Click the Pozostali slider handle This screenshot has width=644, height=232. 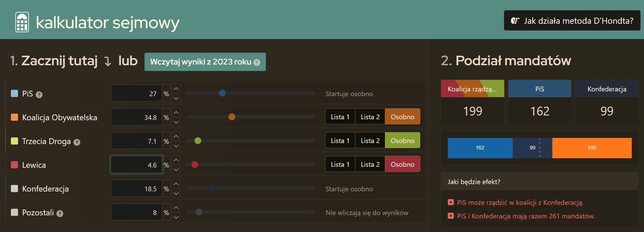(x=199, y=212)
